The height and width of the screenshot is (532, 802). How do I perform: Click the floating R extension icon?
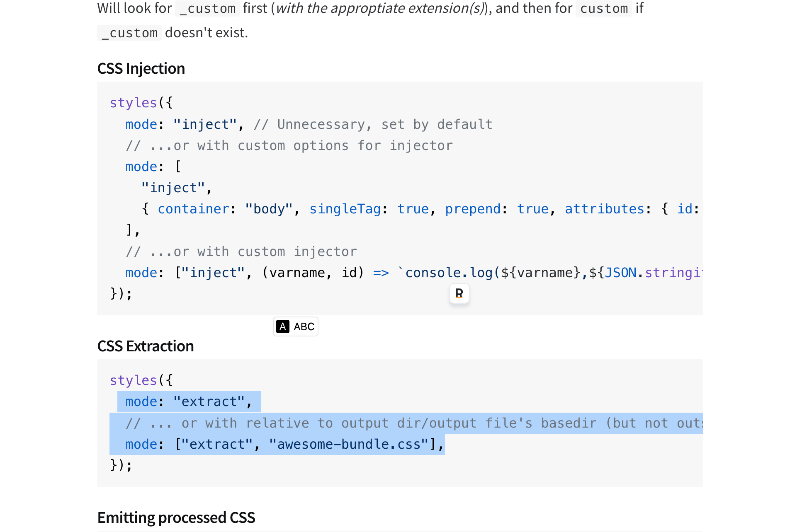(459, 294)
